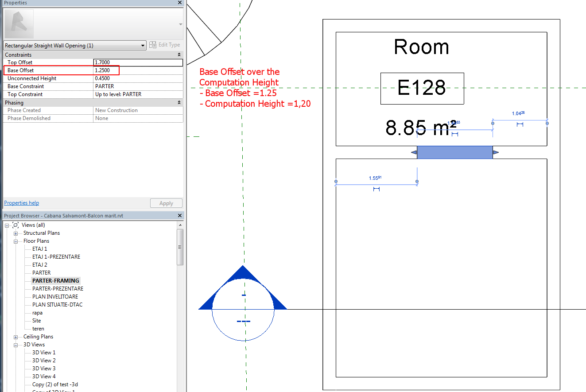
Task: Open the 3D View 2 view
Action: (43, 360)
